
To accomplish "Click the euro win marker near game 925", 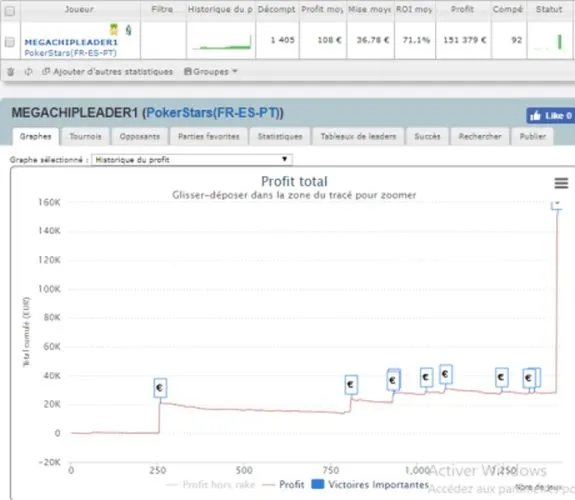I will (393, 380).
